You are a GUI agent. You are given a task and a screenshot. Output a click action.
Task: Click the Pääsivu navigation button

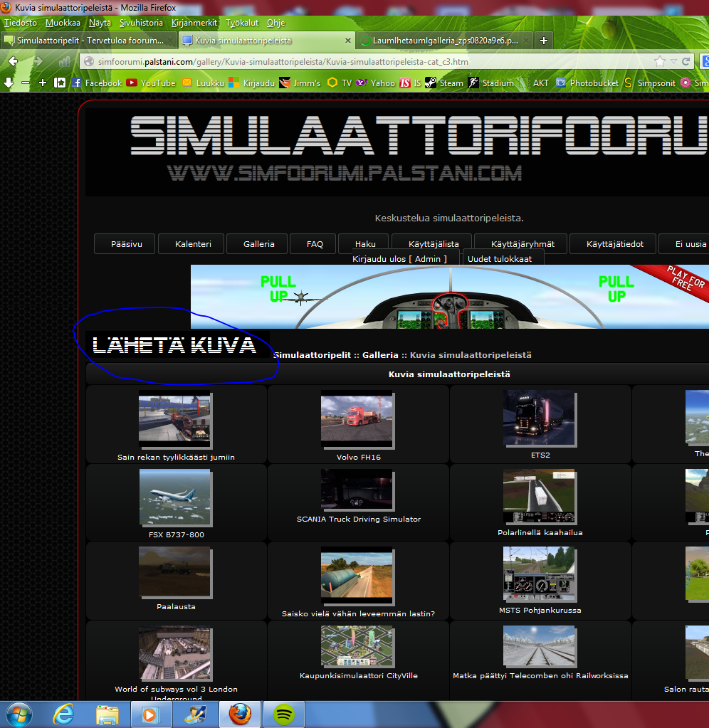pos(126,244)
